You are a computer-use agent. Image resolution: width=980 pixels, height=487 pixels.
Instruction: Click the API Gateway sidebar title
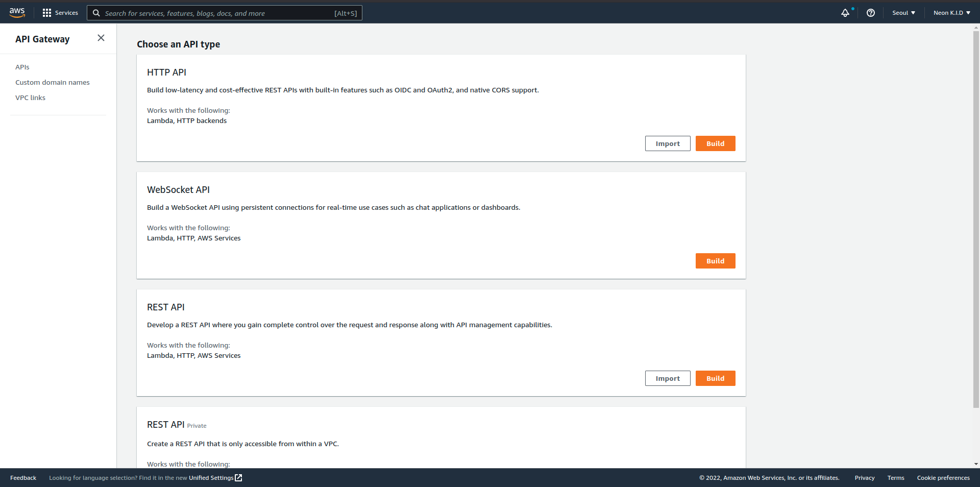click(42, 39)
